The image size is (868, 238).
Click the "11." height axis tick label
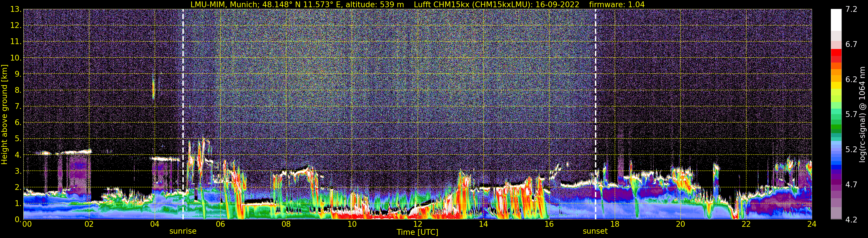(16, 41)
